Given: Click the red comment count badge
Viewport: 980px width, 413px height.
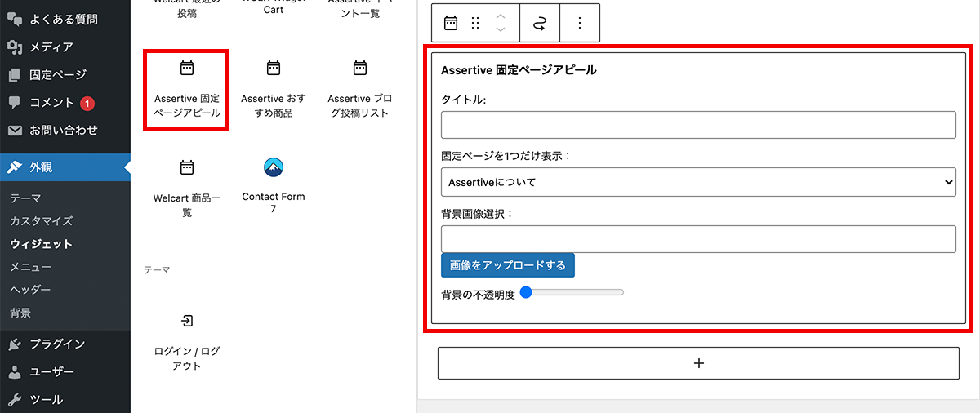Looking at the screenshot, I should pyautogui.click(x=87, y=104).
